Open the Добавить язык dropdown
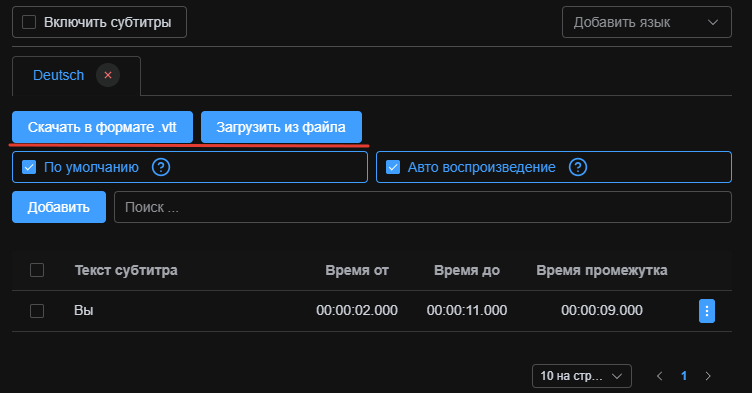This screenshot has height=393, width=752. 646,22
